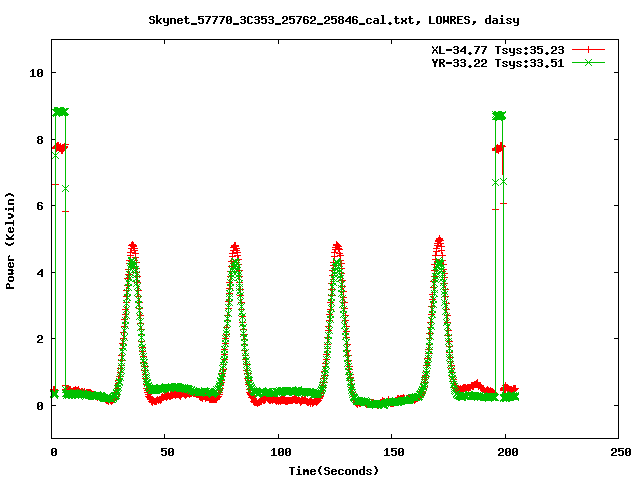The image size is (640, 480).
Task: Click the x-axis tick label '250'
Action: point(621,452)
